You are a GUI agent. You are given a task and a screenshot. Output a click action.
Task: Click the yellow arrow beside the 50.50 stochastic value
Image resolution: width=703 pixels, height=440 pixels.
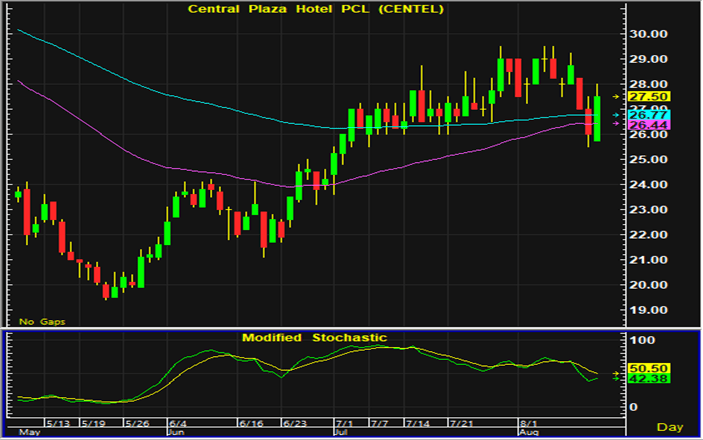615,369
